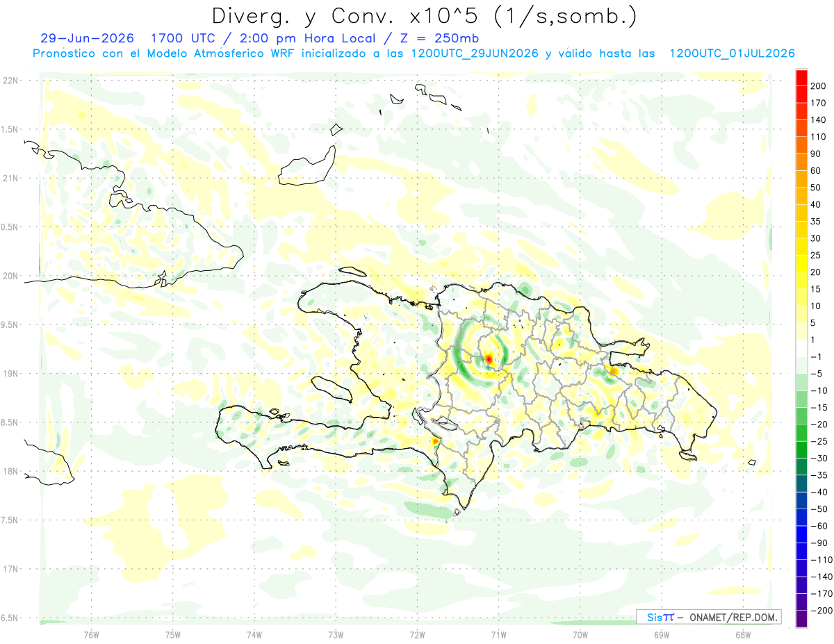
Task: Click the date text "29-Jun-2026"
Action: click(x=87, y=38)
